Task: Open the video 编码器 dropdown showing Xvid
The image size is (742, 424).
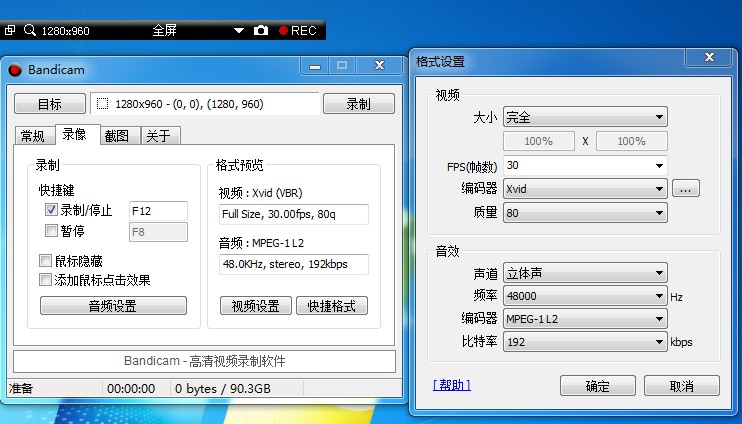Action: (585, 189)
